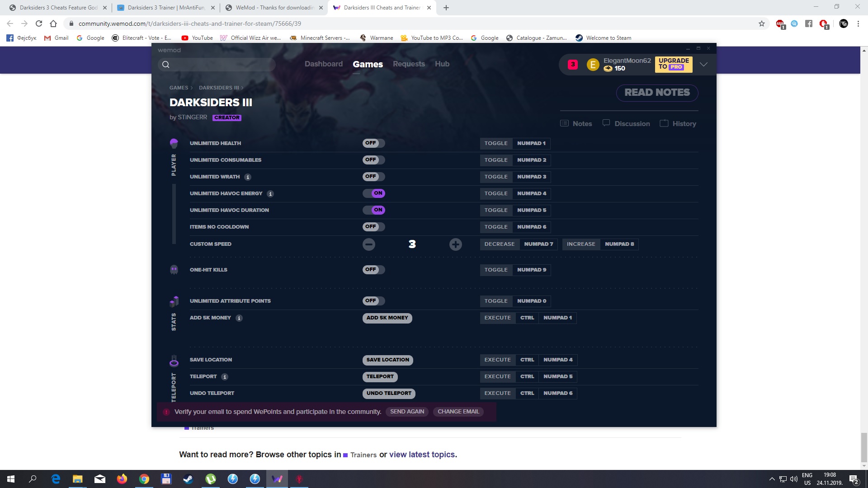Enable the Unlimited Health toggle

(x=373, y=143)
